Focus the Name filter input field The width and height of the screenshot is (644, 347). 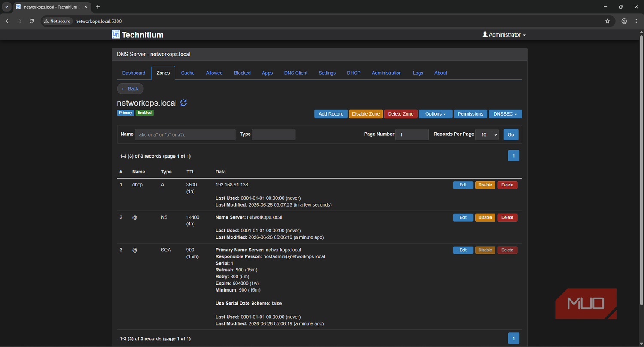click(185, 134)
